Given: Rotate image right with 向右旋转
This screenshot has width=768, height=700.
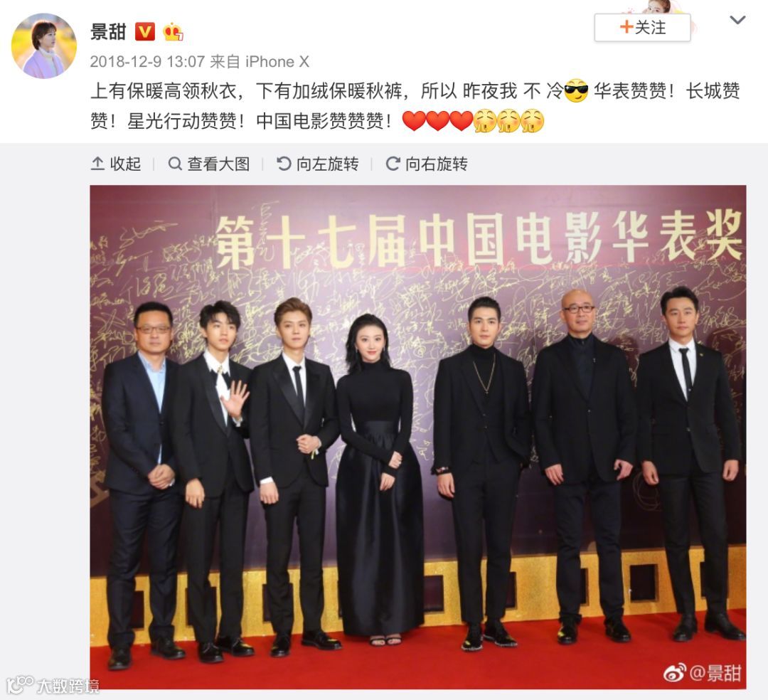Looking at the screenshot, I should tap(427, 164).
